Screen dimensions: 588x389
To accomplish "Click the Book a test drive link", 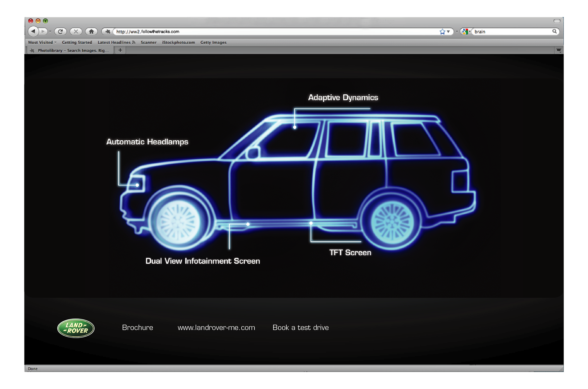I will coord(301,327).
